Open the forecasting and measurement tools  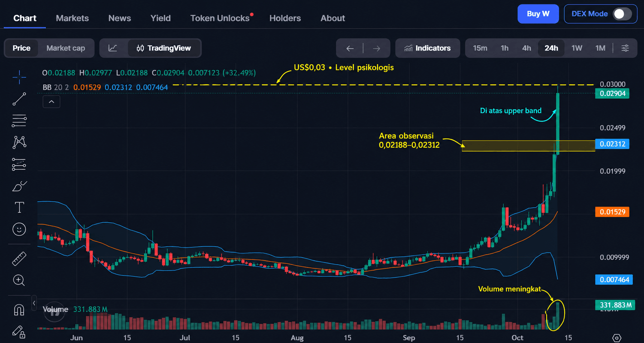(x=19, y=164)
